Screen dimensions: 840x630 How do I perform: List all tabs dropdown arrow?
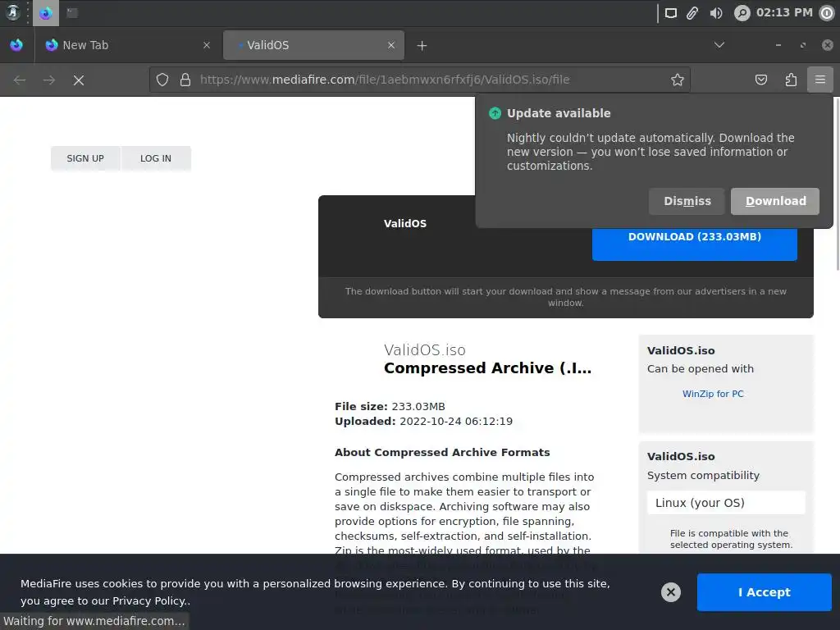pos(719,45)
